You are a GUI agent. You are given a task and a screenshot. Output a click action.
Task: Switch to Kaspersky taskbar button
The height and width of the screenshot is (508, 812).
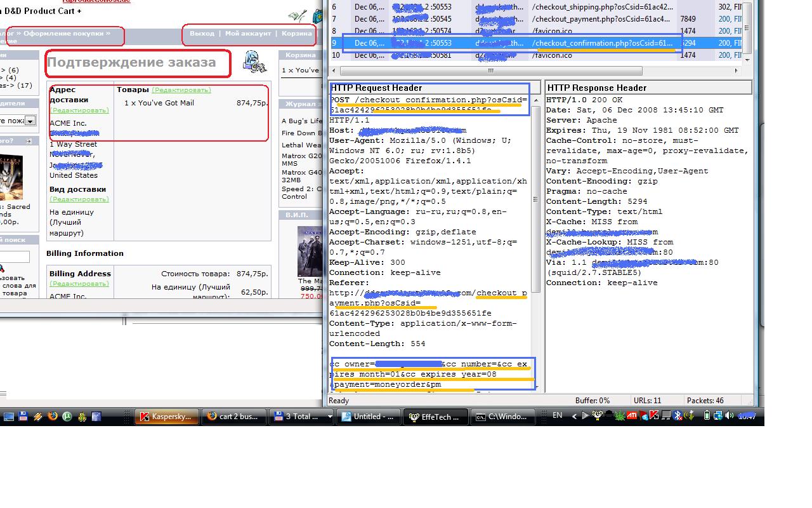[x=166, y=417]
